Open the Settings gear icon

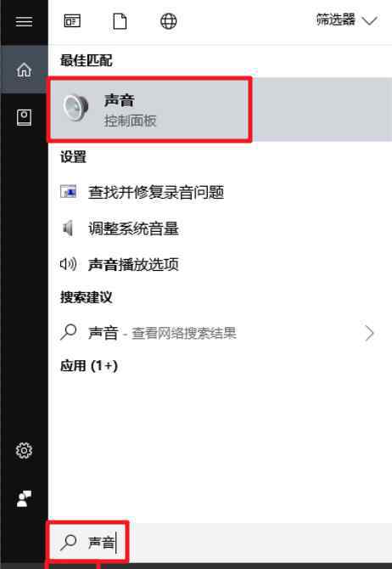[24, 451]
